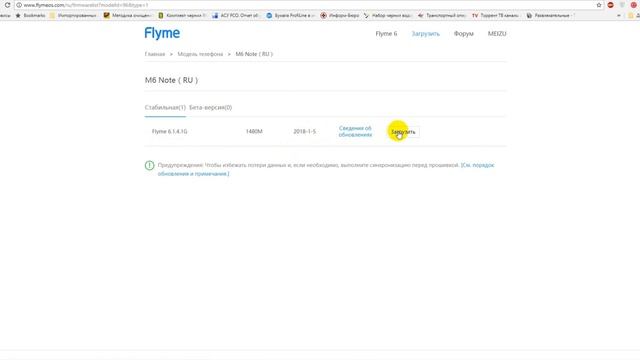Open the 'Импортированные' bookmarks folder
Viewport: 640px width, 360px height.
(73, 15)
